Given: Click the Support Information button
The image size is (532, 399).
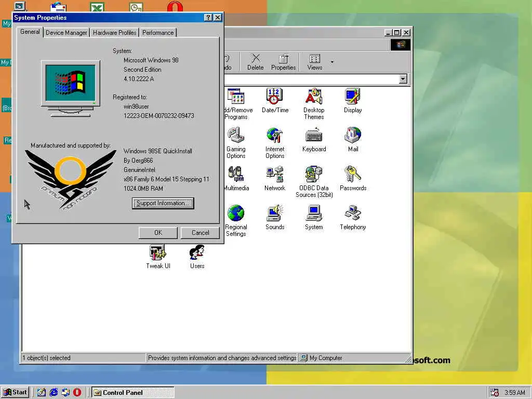Looking at the screenshot, I should pyautogui.click(x=163, y=203).
